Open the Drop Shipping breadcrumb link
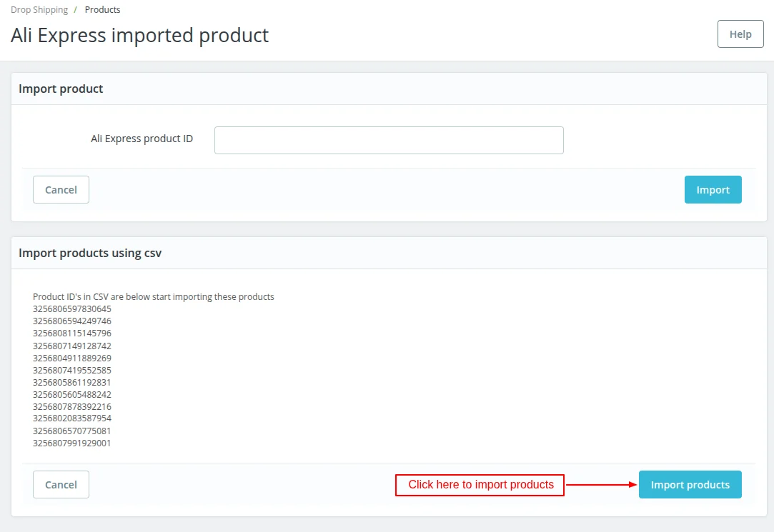The height and width of the screenshot is (532, 774). pyautogui.click(x=39, y=10)
